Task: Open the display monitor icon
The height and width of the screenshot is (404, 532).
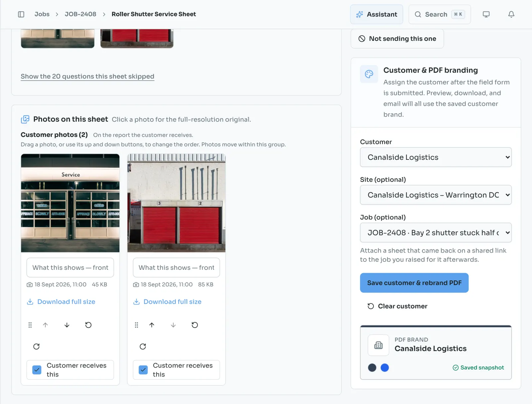Action: pyautogui.click(x=486, y=14)
